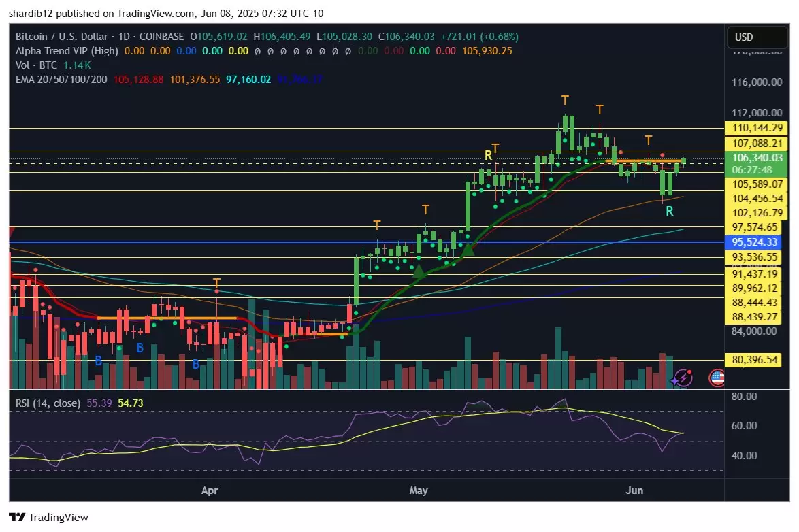Click the Alpha Trend value 105,930.25
The height and width of the screenshot is (532, 799).
point(487,51)
